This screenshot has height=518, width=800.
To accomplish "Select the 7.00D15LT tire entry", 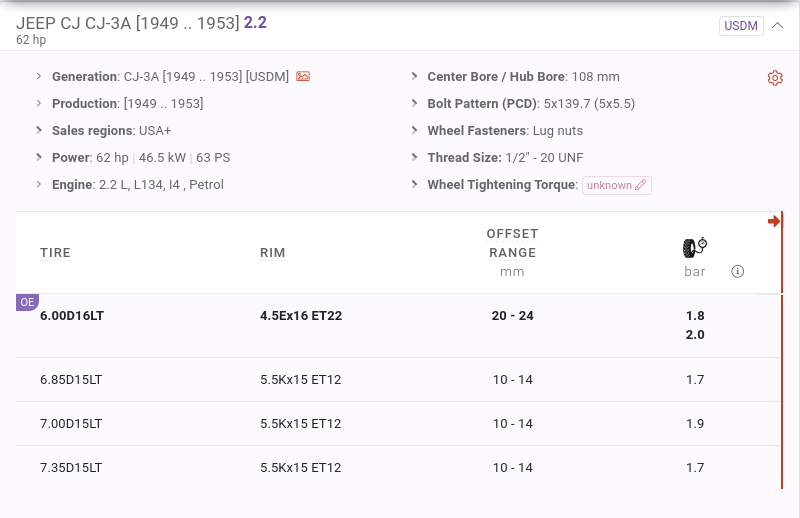I will point(71,424).
